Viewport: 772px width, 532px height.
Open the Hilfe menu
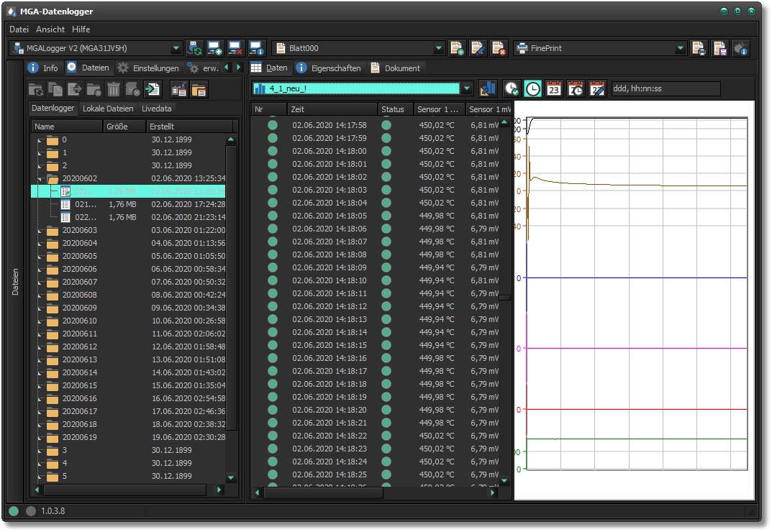81,29
